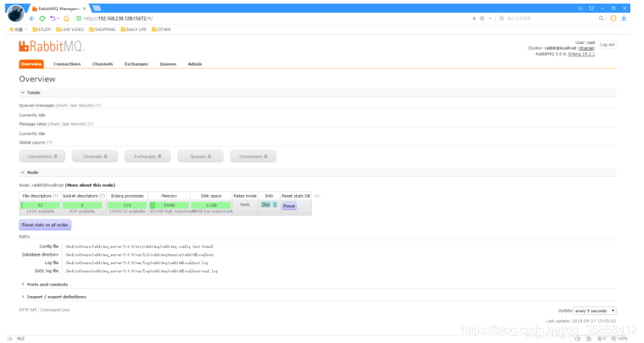
Task: Click the Disc info badge
Action: tap(266, 204)
